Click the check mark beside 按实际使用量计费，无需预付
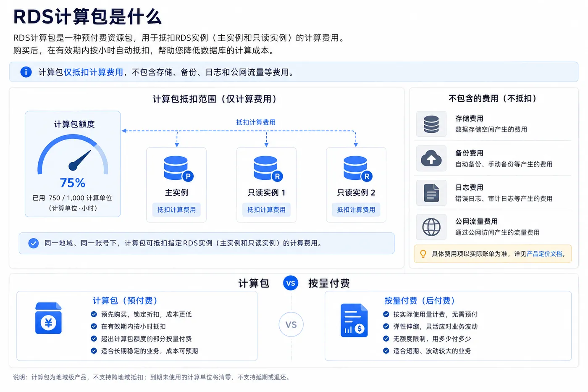Viewport: 588px width, 392px height. 386,314
